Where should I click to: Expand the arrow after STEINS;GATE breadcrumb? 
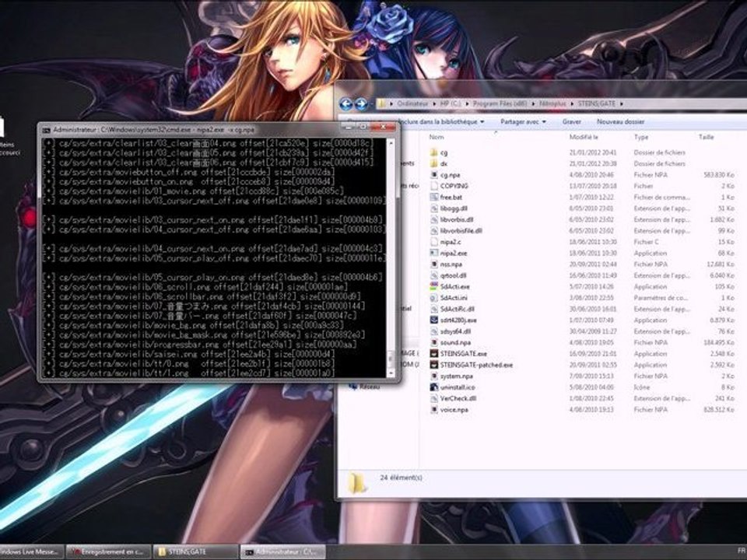click(x=622, y=103)
